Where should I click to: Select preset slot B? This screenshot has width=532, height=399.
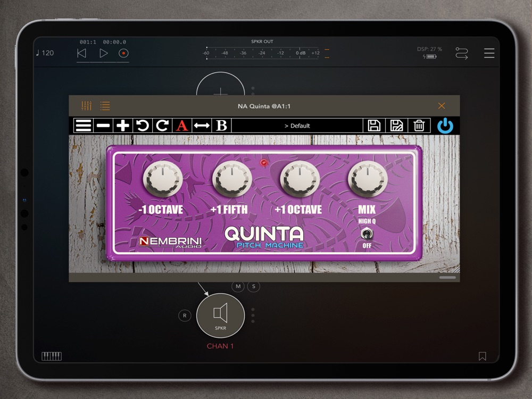click(x=221, y=126)
